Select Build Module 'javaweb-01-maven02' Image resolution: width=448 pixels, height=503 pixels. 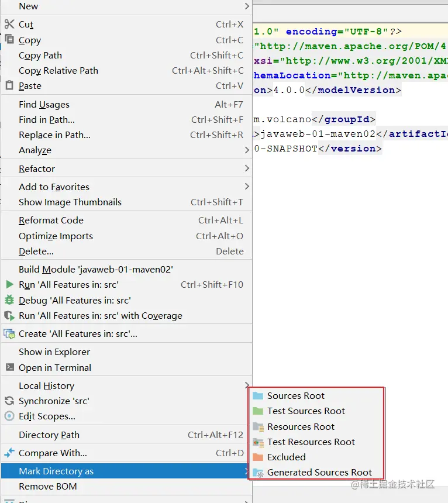pyautogui.click(x=127, y=269)
